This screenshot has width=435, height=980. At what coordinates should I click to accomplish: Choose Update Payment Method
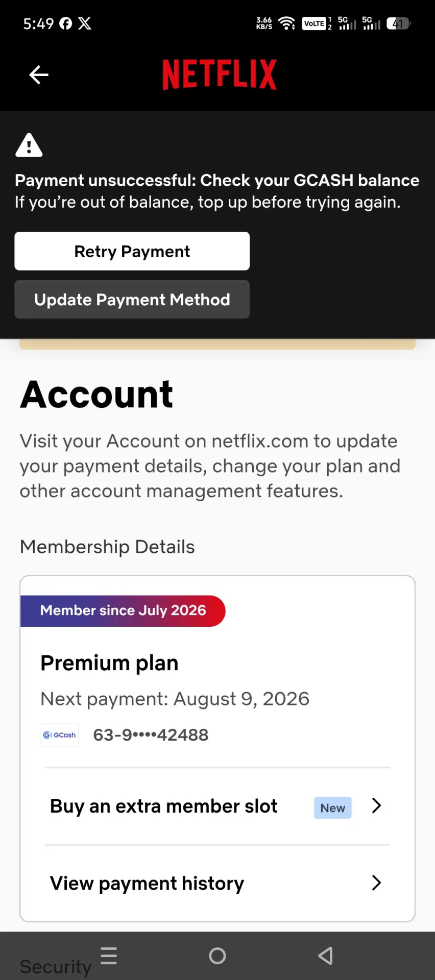(132, 300)
